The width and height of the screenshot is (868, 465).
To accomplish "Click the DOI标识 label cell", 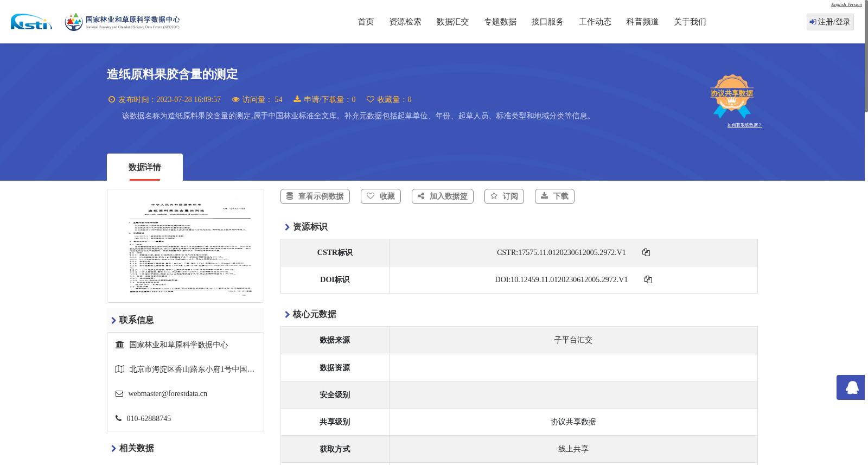I will pos(335,279).
